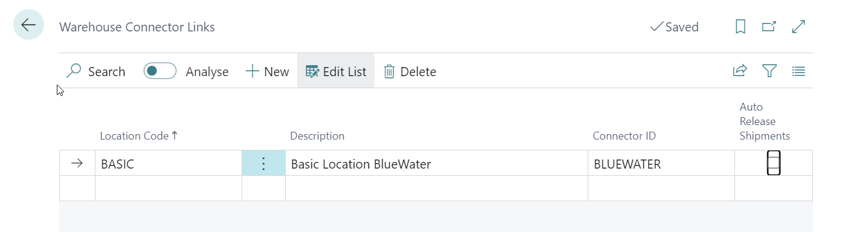Show more options for BASIC row
Image resolution: width=868 pixels, height=232 pixels.
pyautogui.click(x=263, y=163)
